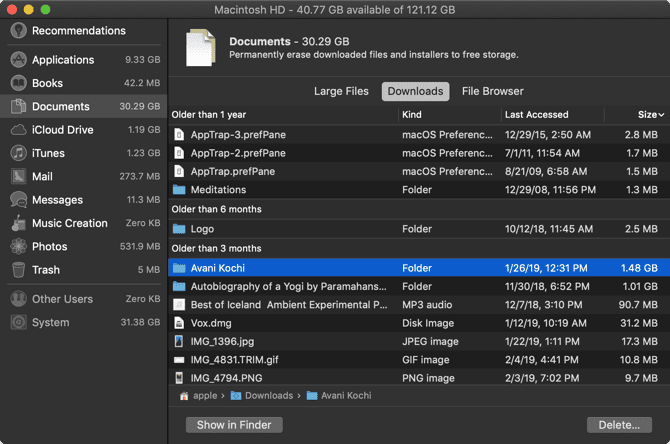The width and height of the screenshot is (670, 444).
Task: Click the IMG_1396.jpg thumbnail icon
Action: click(x=179, y=341)
